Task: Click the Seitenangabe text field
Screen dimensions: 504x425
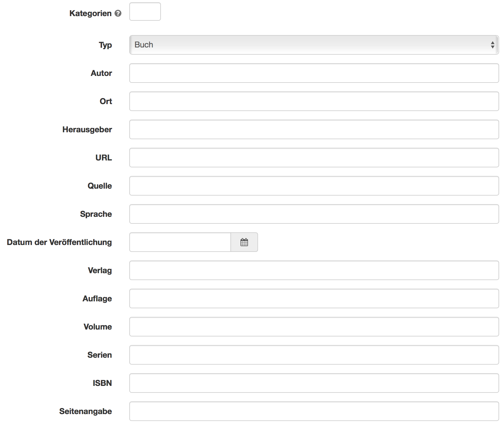Action: pos(314,411)
